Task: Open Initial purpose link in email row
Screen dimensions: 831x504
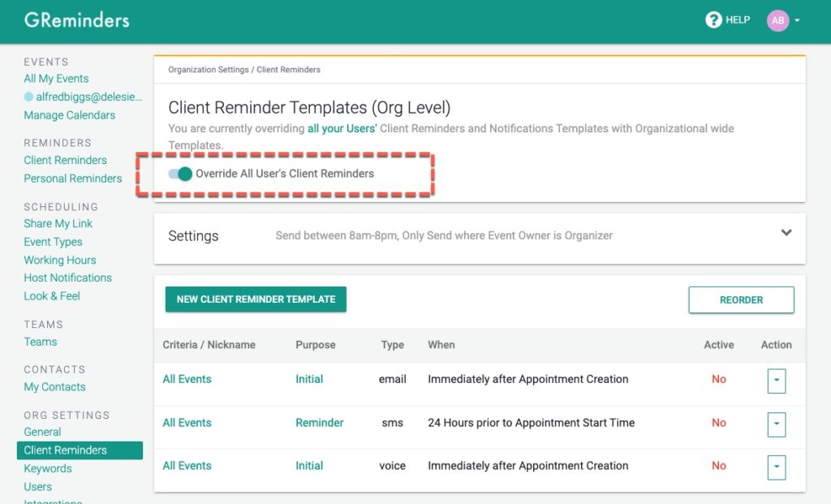Action: click(309, 380)
